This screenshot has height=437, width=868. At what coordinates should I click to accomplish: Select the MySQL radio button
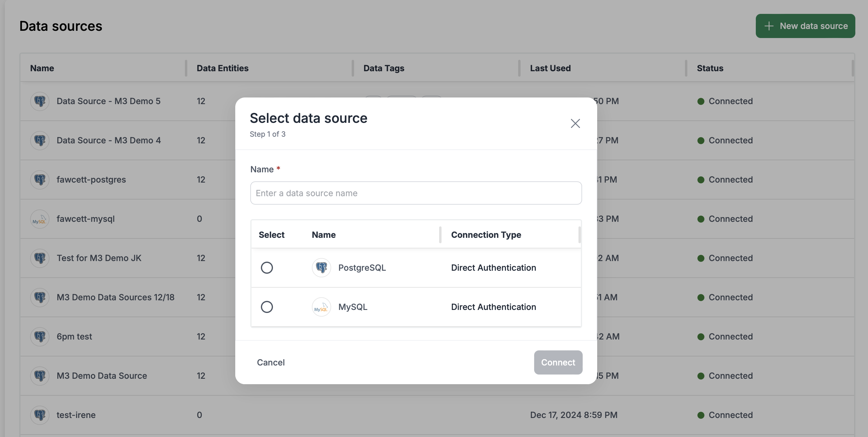[267, 307]
